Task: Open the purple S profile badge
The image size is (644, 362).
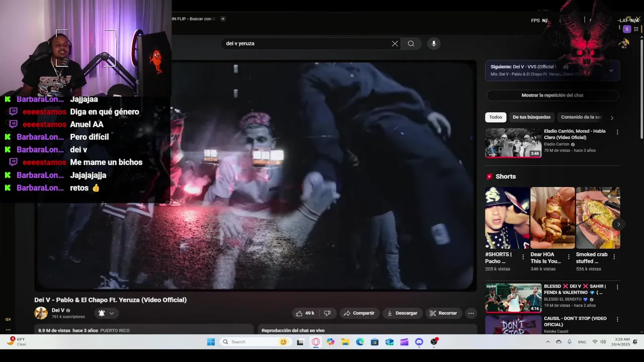Action: point(626,29)
